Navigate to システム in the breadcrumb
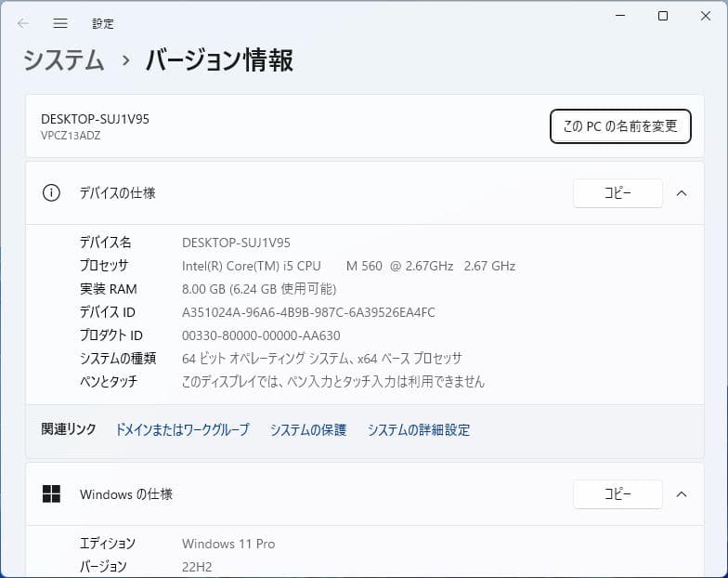 63,60
